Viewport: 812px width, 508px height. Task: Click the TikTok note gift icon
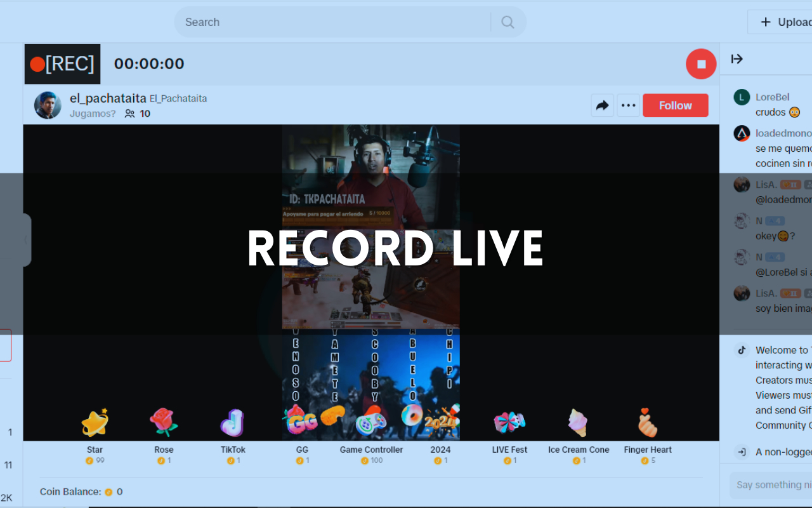233,422
